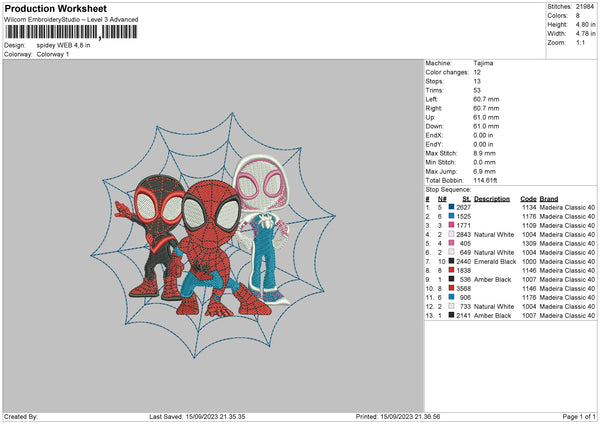The image size is (600, 424).
Task: Click the barcode under the worksheet title
Action: pos(61,33)
